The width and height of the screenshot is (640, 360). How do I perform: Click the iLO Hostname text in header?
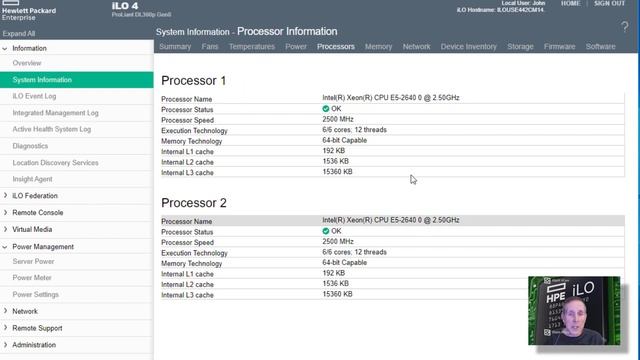tap(500, 10)
